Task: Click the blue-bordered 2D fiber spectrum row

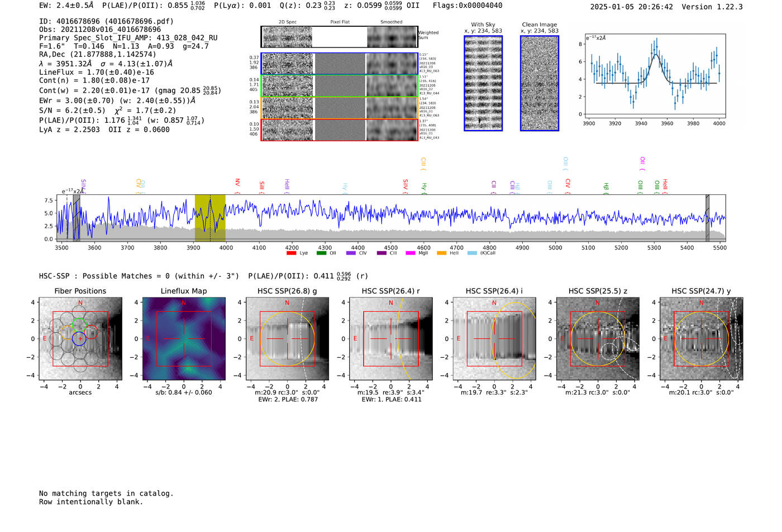Action: (339, 64)
